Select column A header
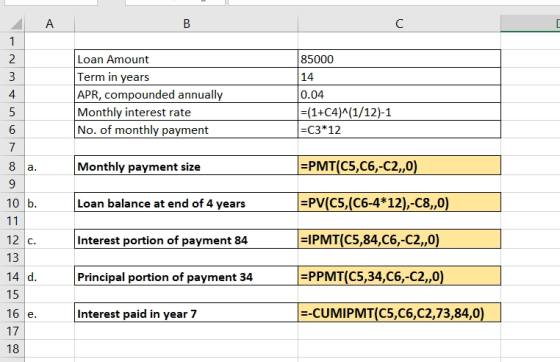The height and width of the screenshot is (362, 560). 49,24
